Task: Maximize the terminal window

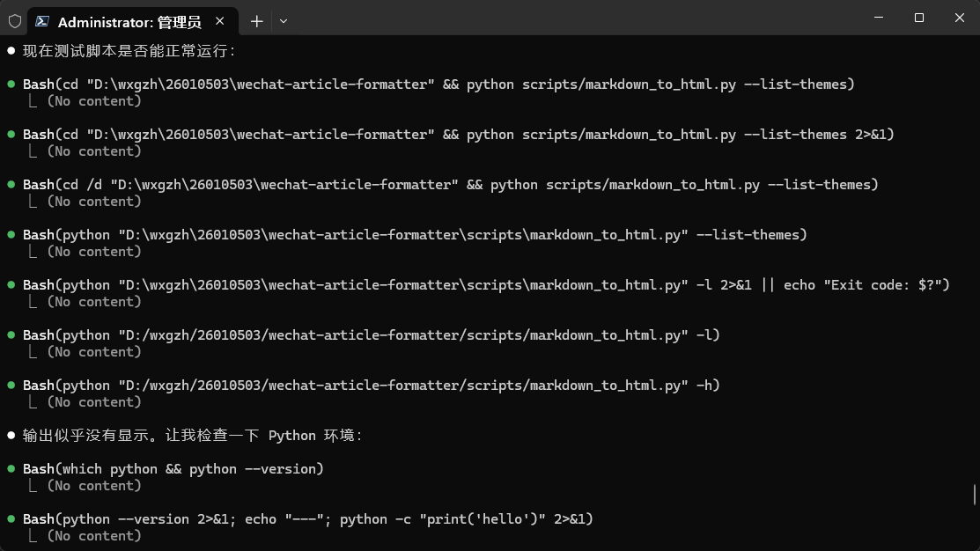Action: pos(918,18)
